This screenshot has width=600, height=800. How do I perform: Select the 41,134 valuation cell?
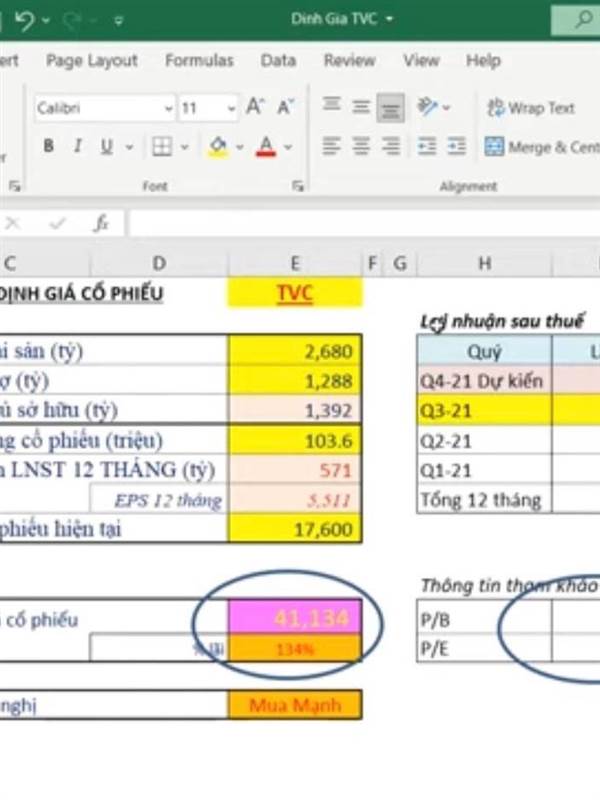coord(295,618)
